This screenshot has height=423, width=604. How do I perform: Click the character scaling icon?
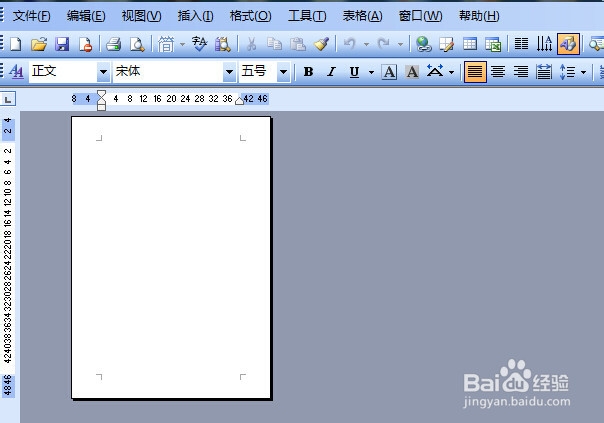click(435, 72)
